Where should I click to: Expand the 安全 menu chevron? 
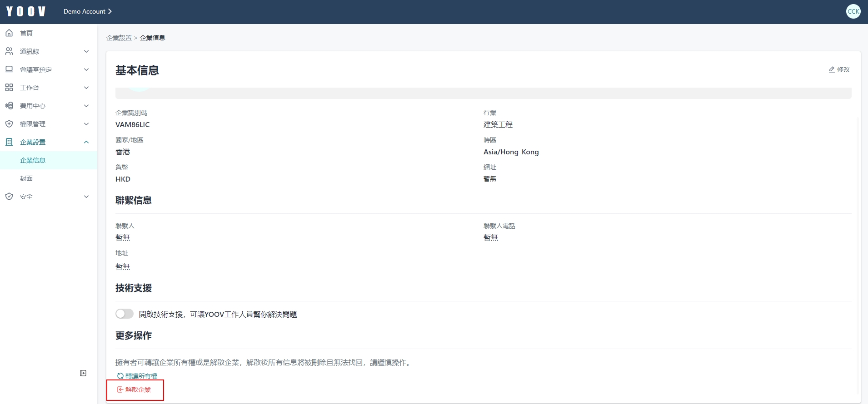(86, 197)
